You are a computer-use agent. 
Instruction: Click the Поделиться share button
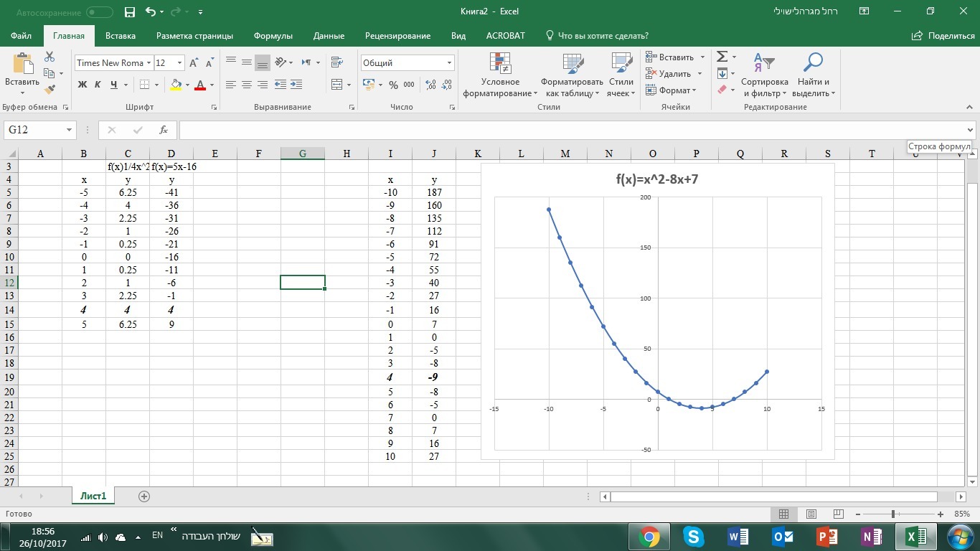(x=943, y=36)
